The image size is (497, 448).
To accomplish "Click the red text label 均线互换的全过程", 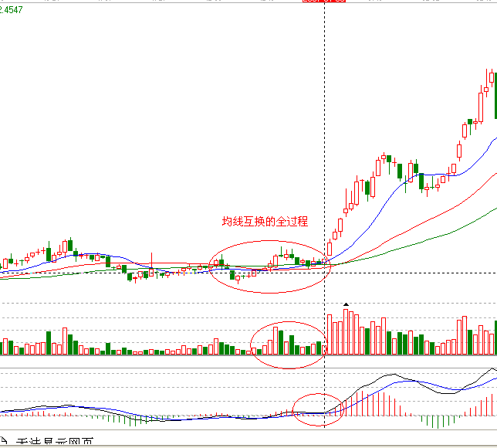I will pos(265,222).
